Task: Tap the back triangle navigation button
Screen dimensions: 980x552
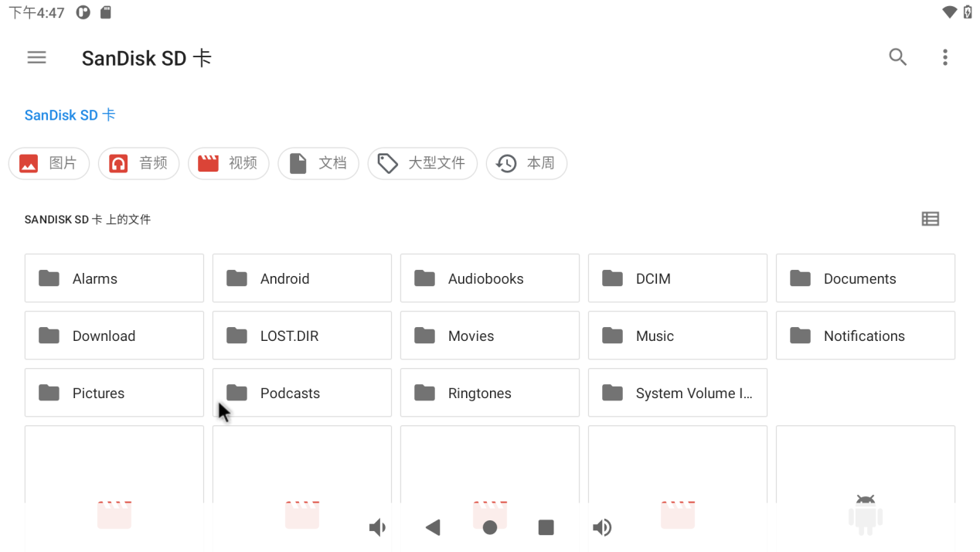Action: pyautogui.click(x=433, y=527)
